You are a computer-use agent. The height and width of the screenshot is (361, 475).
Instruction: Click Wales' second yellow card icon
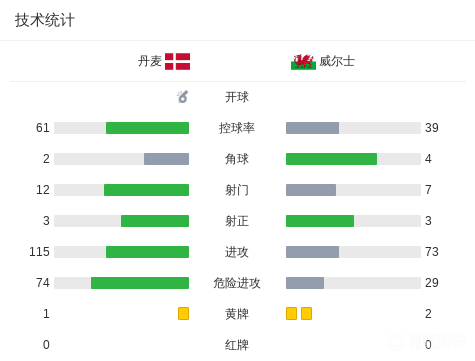(306, 314)
